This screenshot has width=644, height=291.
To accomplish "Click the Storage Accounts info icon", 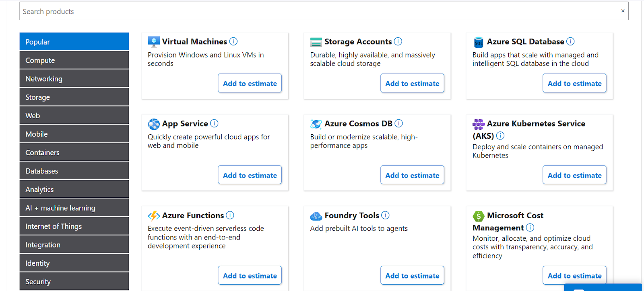I will (398, 41).
